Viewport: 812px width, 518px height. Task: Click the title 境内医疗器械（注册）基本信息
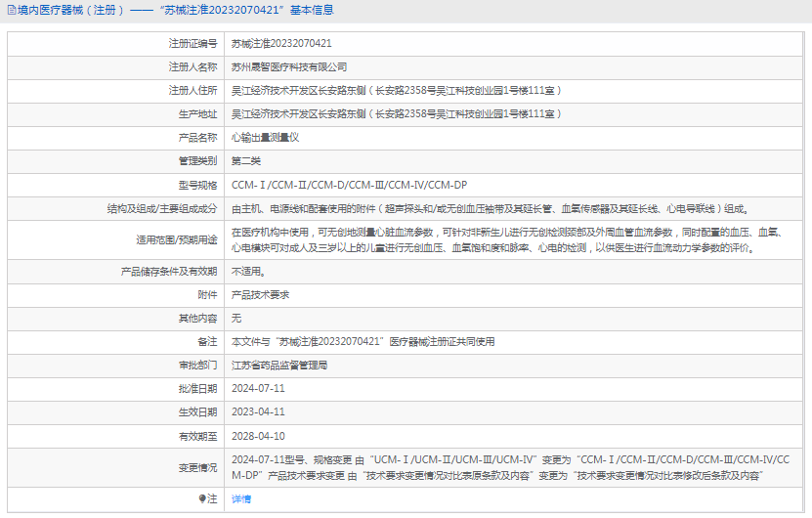[176, 11]
